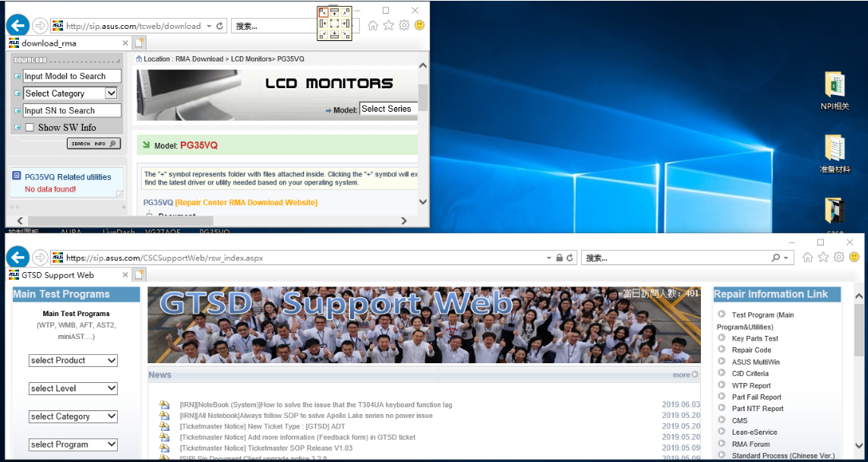This screenshot has height=462, width=868.
Task: Select the GTSD Support Web tab
Action: coord(69,275)
